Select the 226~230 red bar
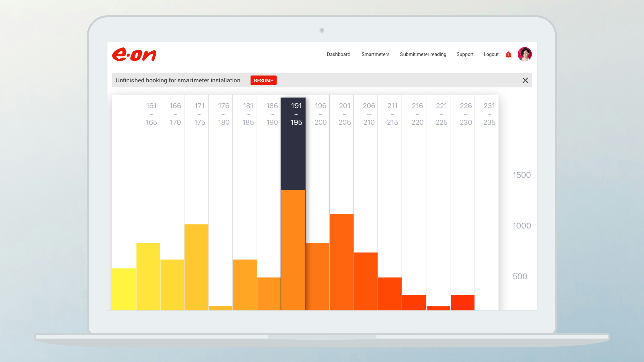 462,302
